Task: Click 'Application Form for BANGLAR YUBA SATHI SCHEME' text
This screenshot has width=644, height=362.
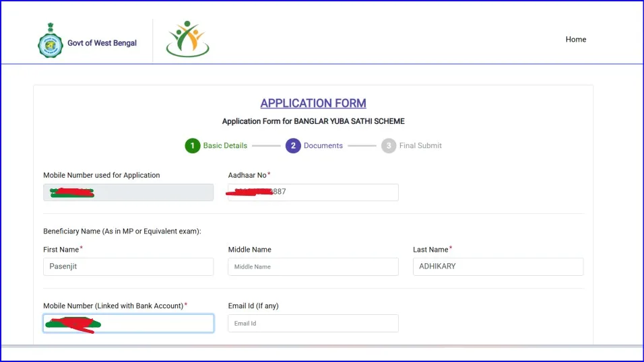Action: (313, 122)
